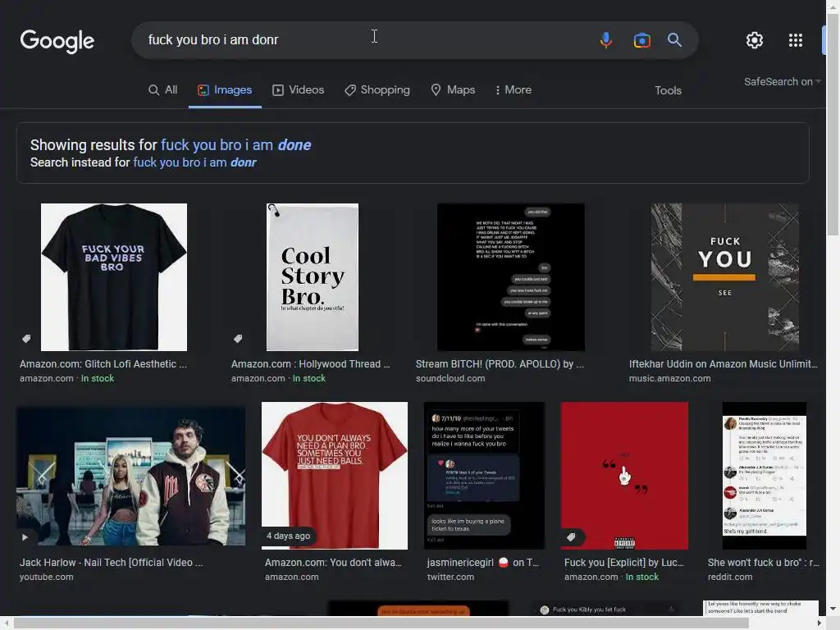Click the horizontal scrollbar right arrow
The image size is (840, 630).
(x=819, y=623)
